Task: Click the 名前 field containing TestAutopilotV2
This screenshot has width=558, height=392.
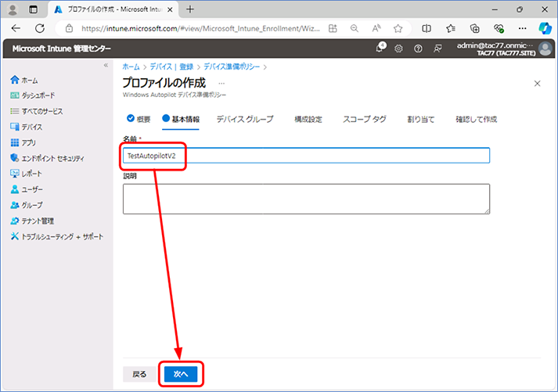Action: [306, 156]
